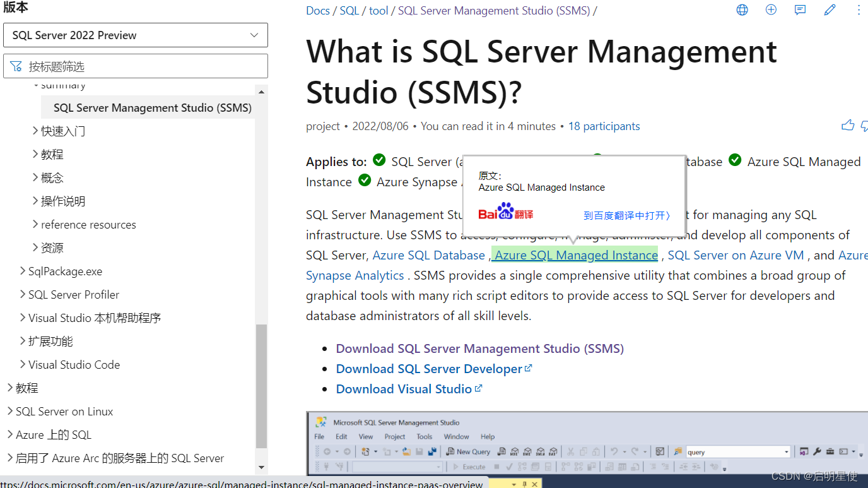Click 到百度翻译中打开 link in translation popup

point(626,215)
